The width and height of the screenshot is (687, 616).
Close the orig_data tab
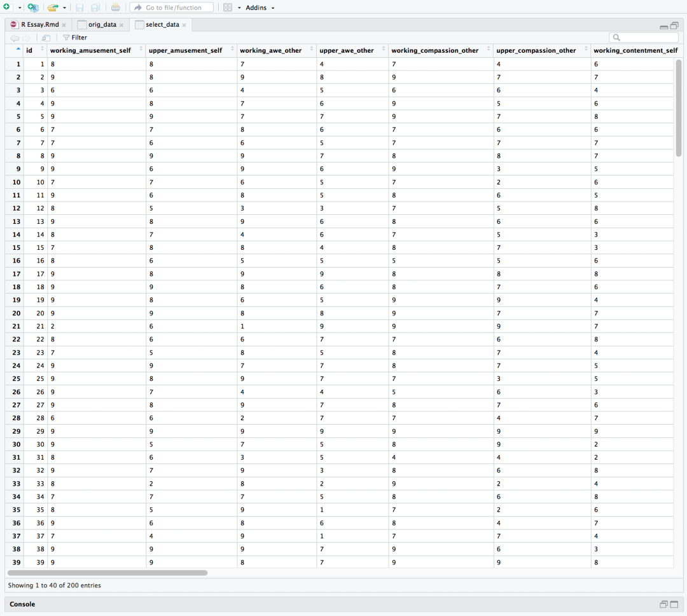pos(121,25)
